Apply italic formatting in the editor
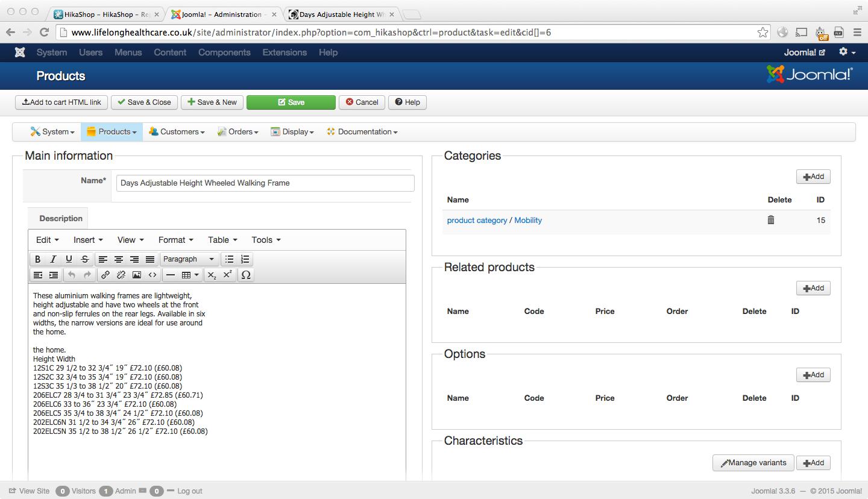Screen dimensions: 868x499 coord(53,259)
